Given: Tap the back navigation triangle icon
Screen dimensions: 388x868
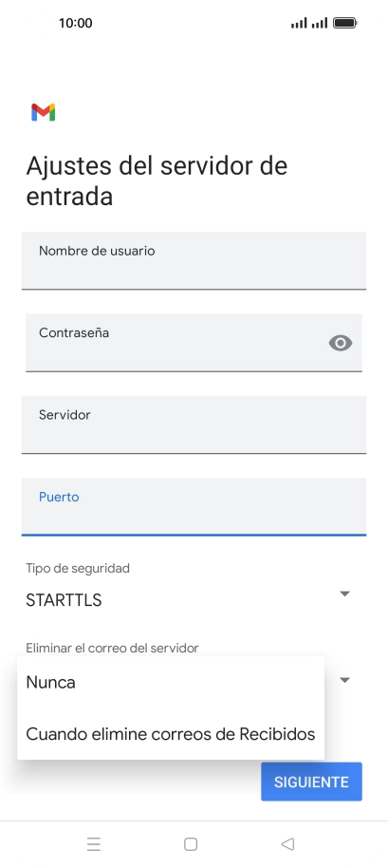Looking at the screenshot, I should pyautogui.click(x=287, y=844).
